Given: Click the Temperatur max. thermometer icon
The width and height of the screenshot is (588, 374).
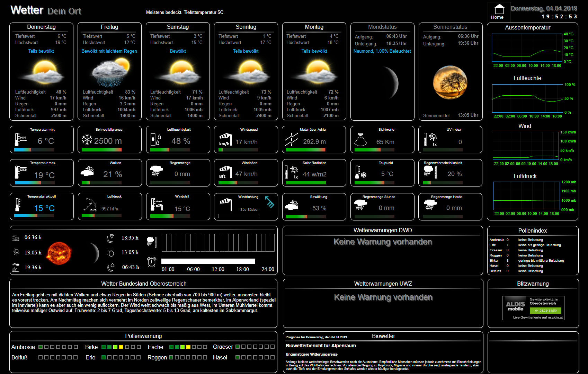Looking at the screenshot, I should [20, 172].
